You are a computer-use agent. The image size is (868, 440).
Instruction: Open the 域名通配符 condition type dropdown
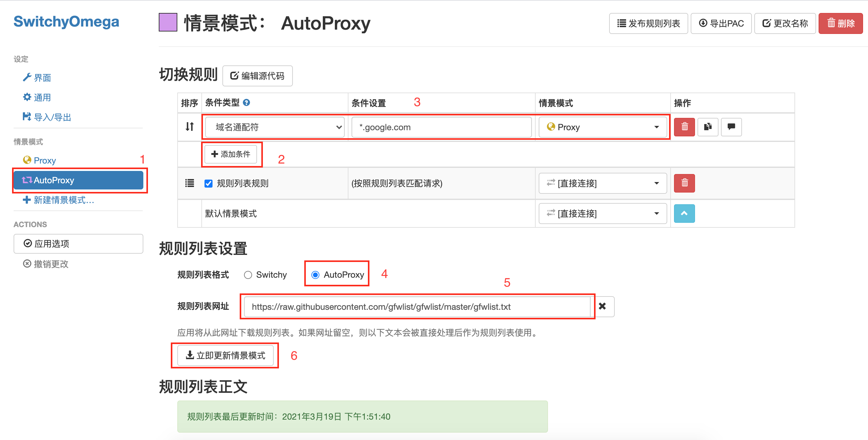click(x=273, y=127)
